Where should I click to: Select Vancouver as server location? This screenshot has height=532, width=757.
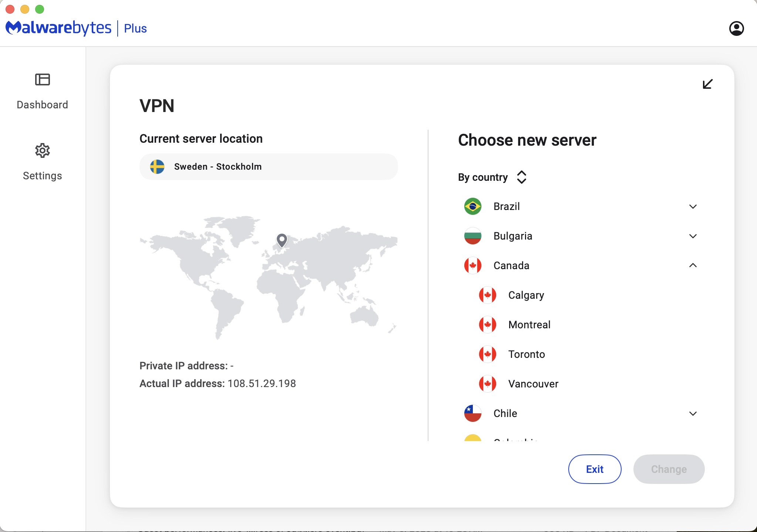(533, 384)
